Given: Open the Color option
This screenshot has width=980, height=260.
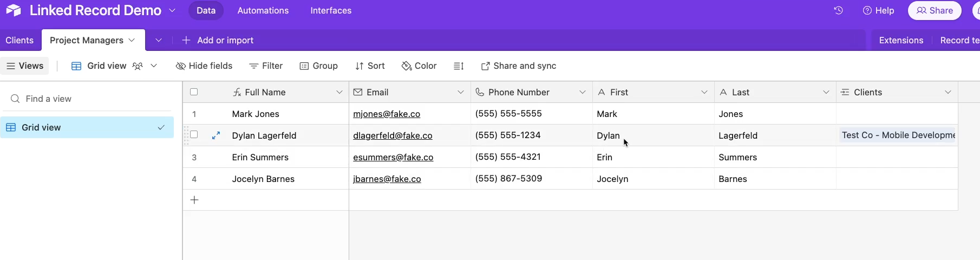Looking at the screenshot, I should pyautogui.click(x=419, y=66).
